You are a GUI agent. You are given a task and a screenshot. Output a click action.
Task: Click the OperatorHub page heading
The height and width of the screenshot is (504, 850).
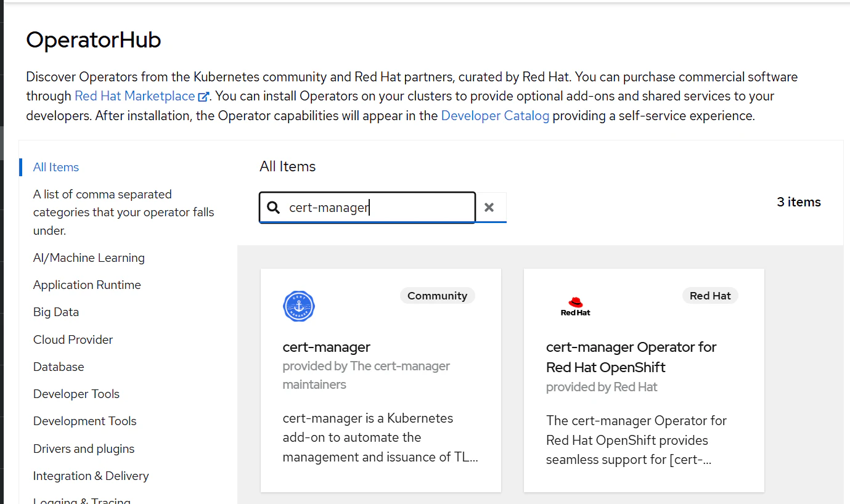pos(94,40)
